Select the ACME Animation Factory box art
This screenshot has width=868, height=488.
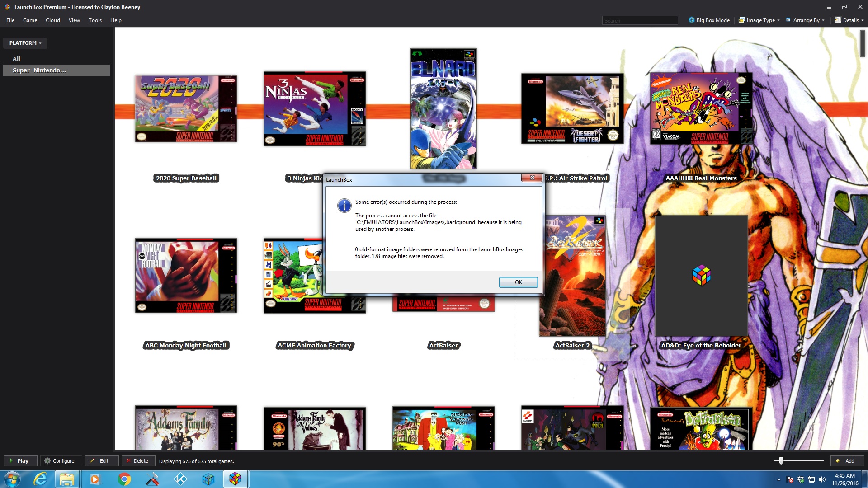[293, 276]
